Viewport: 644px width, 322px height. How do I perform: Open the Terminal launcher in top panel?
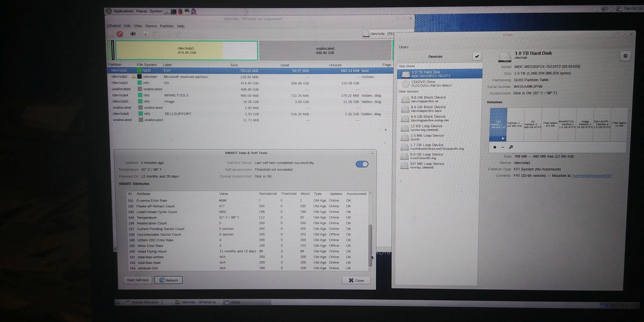tap(174, 11)
